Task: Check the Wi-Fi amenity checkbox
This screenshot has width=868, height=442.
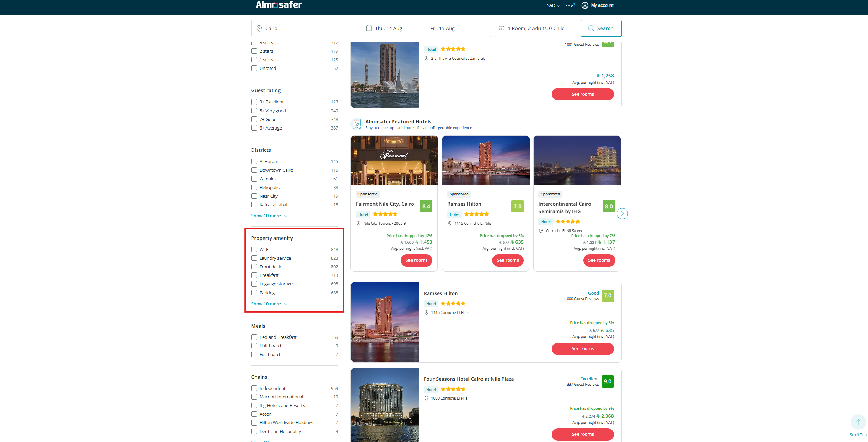Action: click(x=254, y=249)
